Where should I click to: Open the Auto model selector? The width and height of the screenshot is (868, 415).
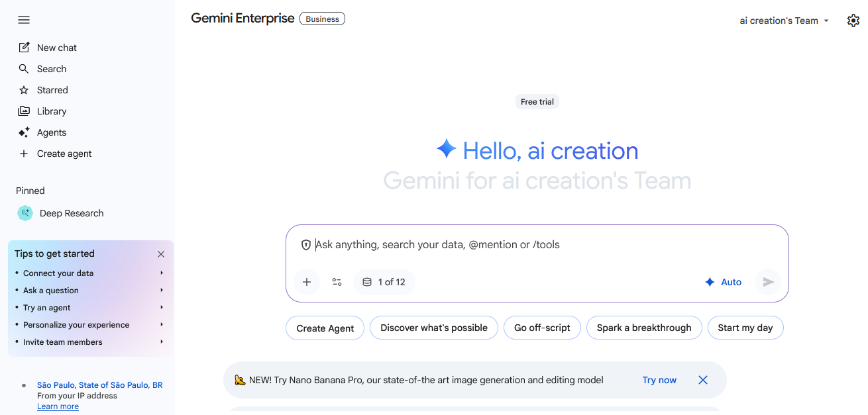(x=723, y=282)
